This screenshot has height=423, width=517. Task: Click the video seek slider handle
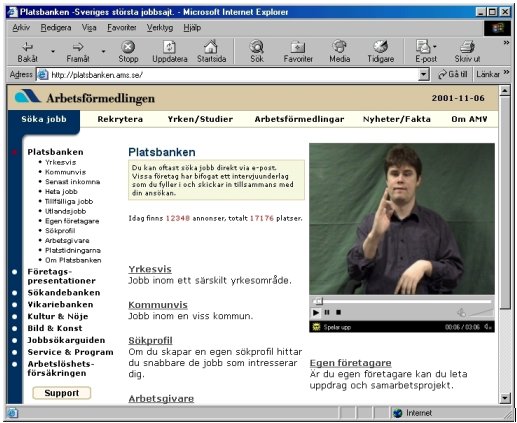click(319, 301)
